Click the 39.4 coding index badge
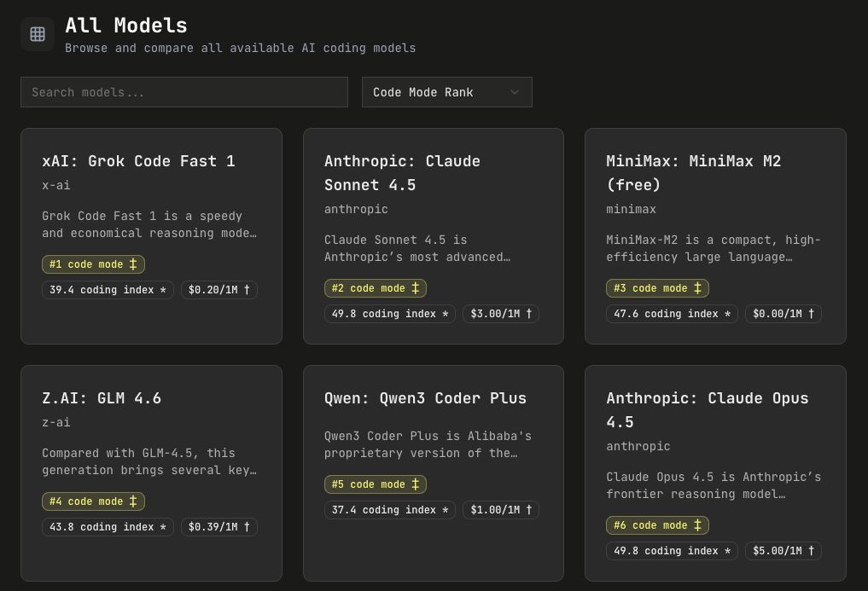The height and width of the screenshot is (591, 868). 108,289
